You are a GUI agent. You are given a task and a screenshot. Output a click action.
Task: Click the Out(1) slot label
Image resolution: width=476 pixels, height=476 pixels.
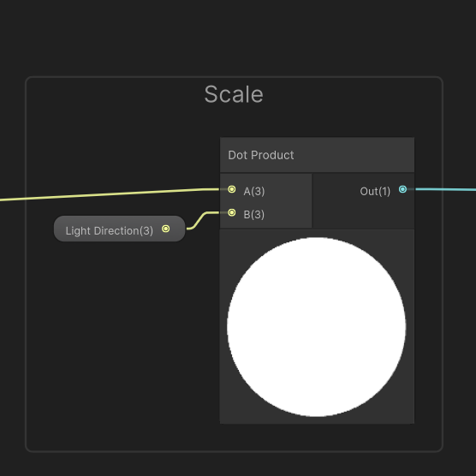[x=375, y=191]
